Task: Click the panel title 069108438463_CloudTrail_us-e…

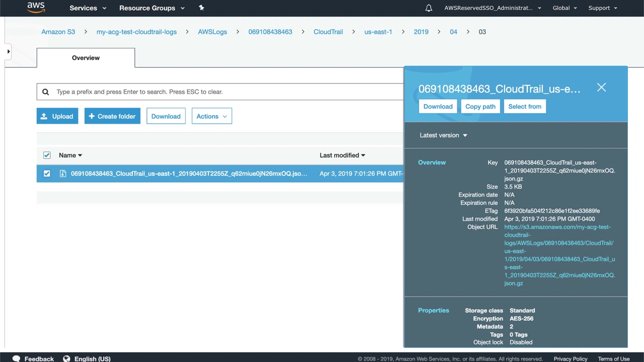Action: [x=500, y=88]
